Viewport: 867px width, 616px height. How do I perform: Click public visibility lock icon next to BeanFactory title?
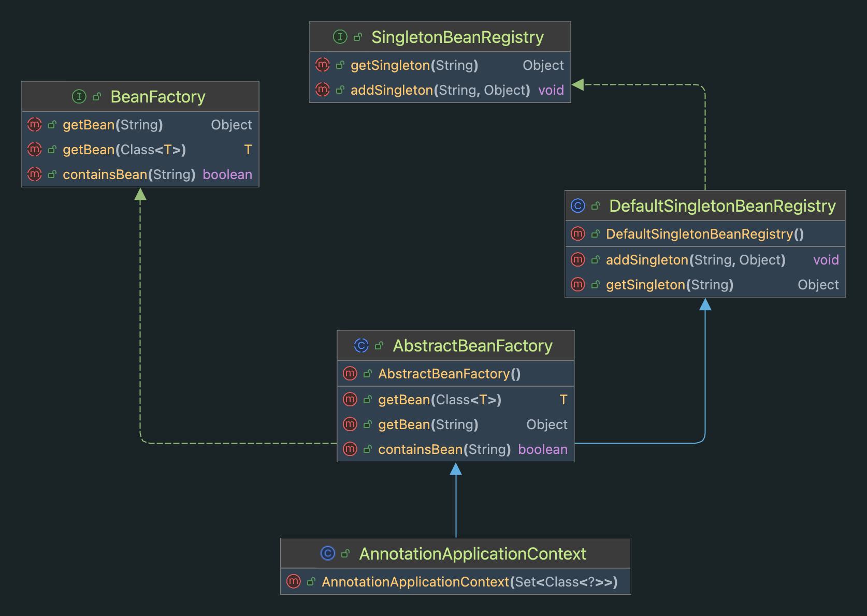[x=97, y=96]
